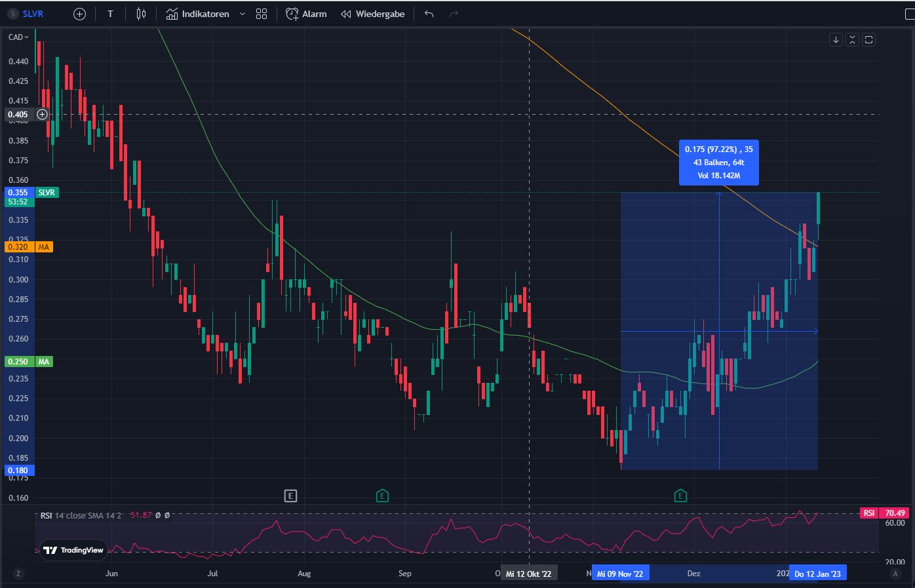
Task: Toggle auto scale A button
Action: [x=895, y=574]
